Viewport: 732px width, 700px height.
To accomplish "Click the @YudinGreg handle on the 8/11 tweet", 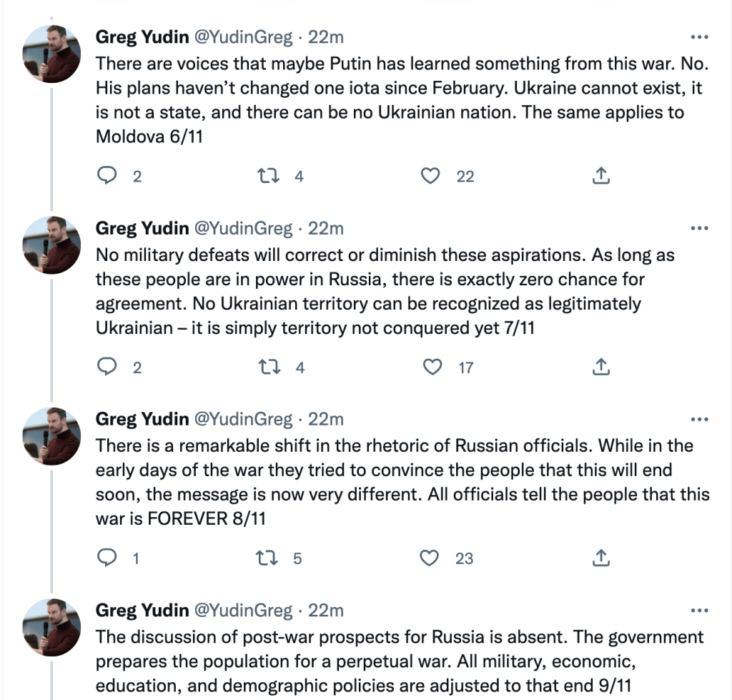I will [x=244, y=419].
